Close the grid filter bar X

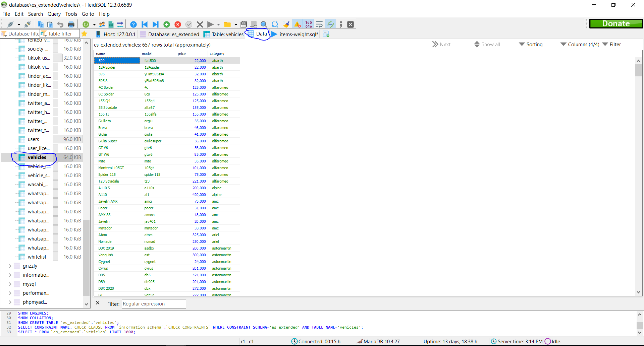pos(98,303)
